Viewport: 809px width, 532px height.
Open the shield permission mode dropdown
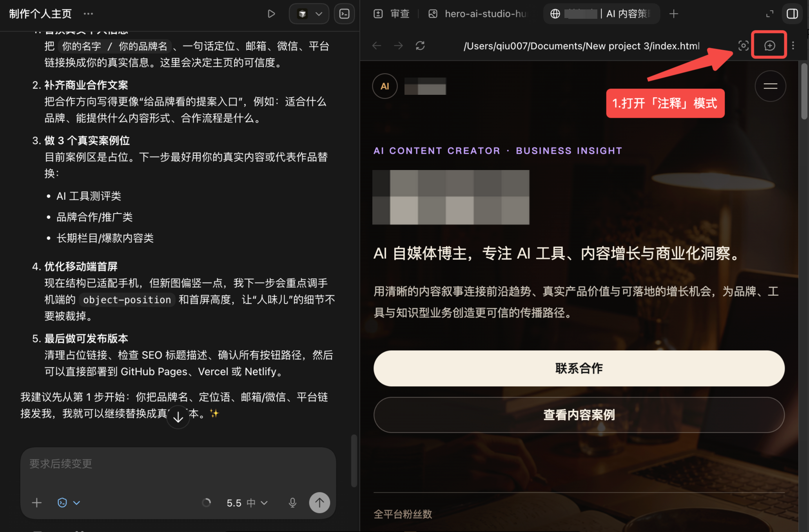[69, 503]
